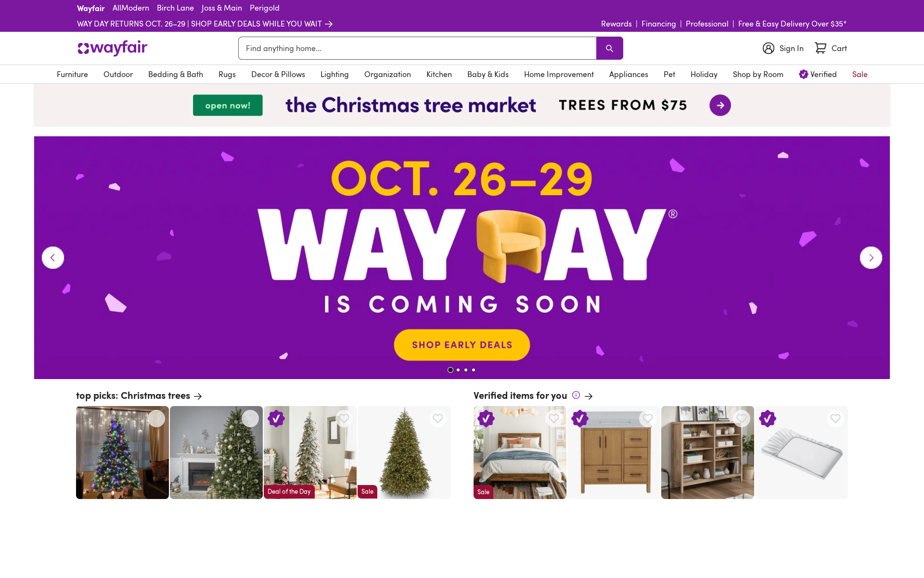Open the Furniture menu
The height and width of the screenshot is (578, 924).
click(x=72, y=74)
